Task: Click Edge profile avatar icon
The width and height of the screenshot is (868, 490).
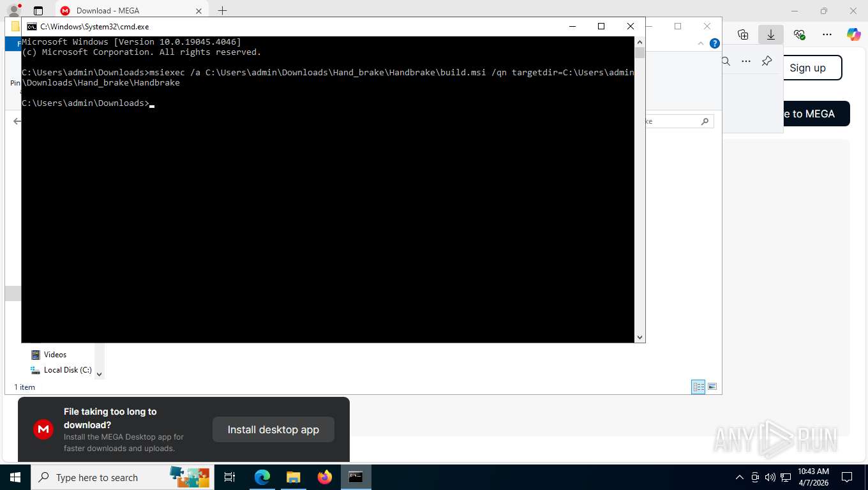Action: pos(13,11)
